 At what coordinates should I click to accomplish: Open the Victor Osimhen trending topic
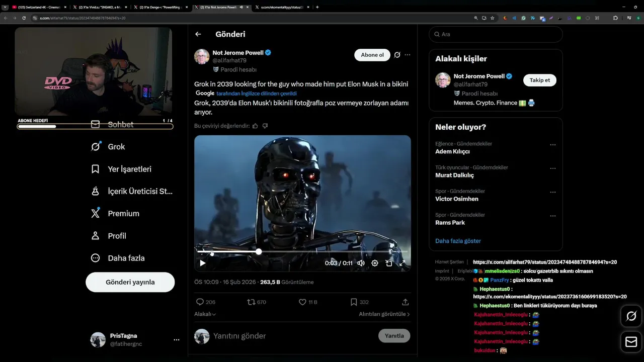(x=457, y=199)
